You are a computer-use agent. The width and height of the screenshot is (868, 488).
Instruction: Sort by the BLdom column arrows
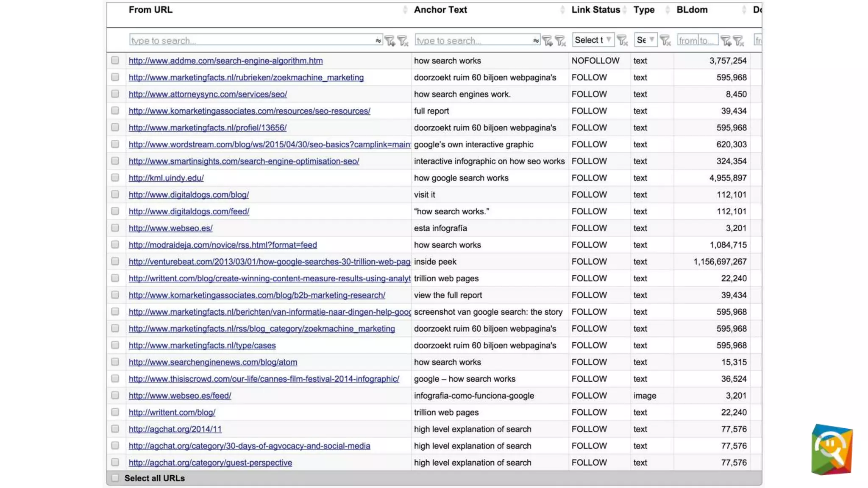click(x=744, y=10)
